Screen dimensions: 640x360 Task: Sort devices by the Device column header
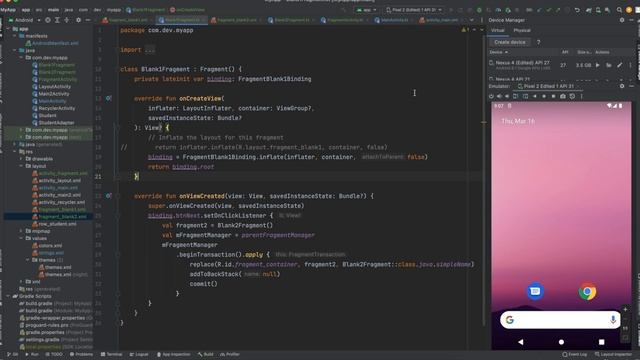(x=498, y=52)
